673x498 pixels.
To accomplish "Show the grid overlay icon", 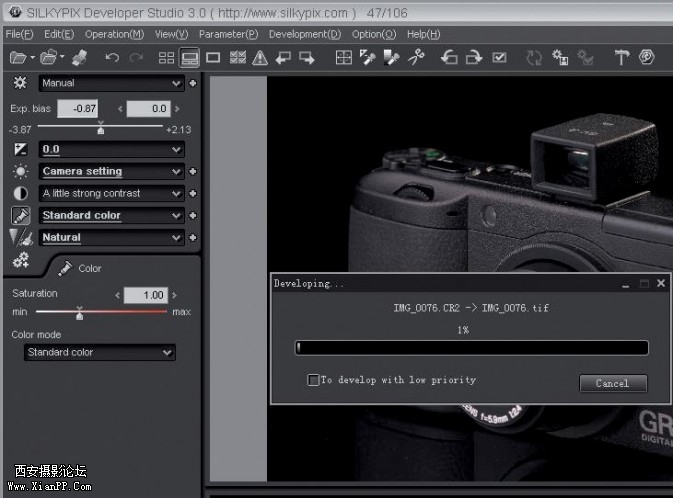I will coord(343,58).
